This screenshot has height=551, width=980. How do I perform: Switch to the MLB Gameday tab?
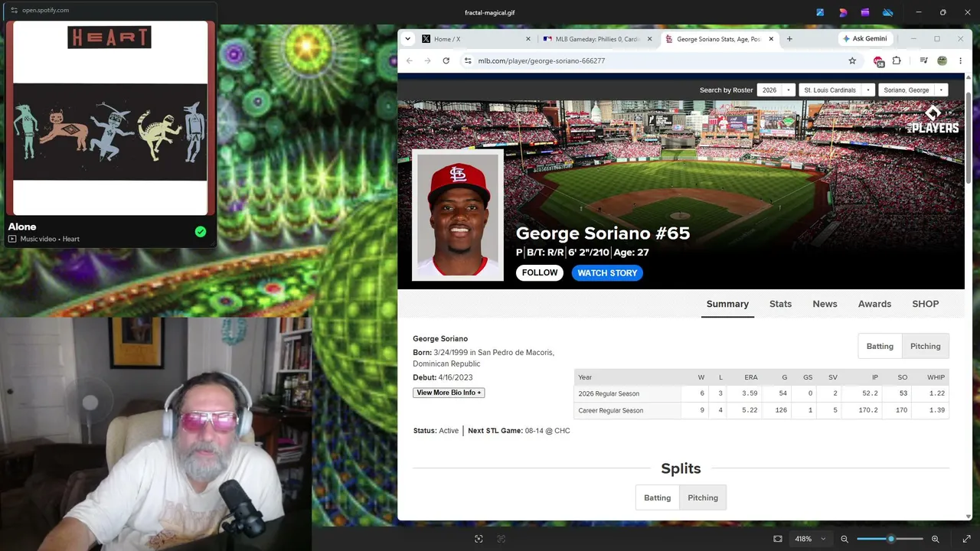click(x=597, y=39)
